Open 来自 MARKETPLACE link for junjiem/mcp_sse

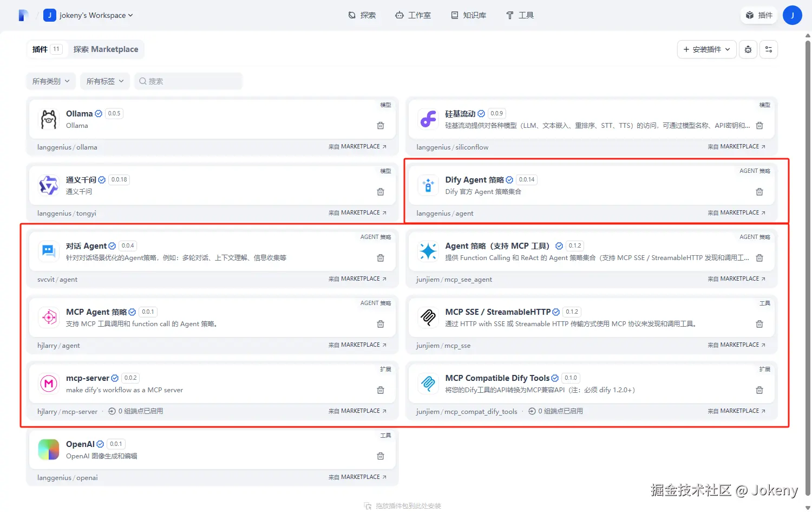(737, 345)
